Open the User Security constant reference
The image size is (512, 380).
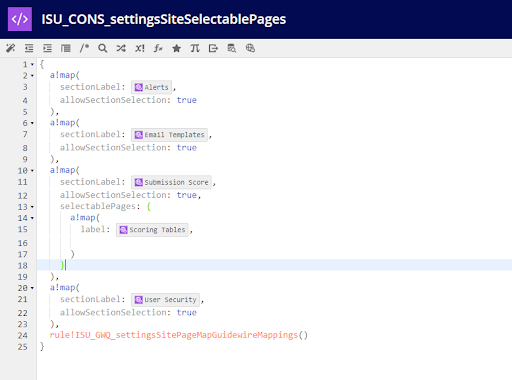(x=165, y=300)
